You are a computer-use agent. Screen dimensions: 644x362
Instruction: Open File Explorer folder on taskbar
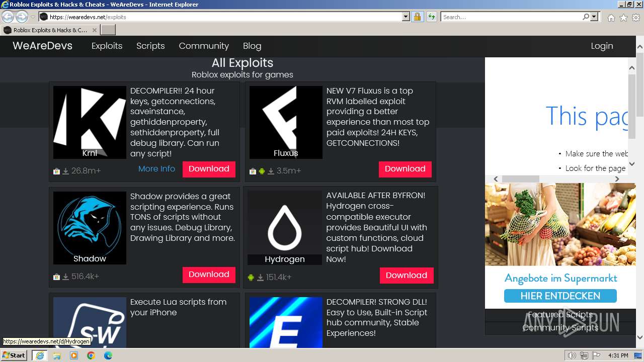[57, 355]
